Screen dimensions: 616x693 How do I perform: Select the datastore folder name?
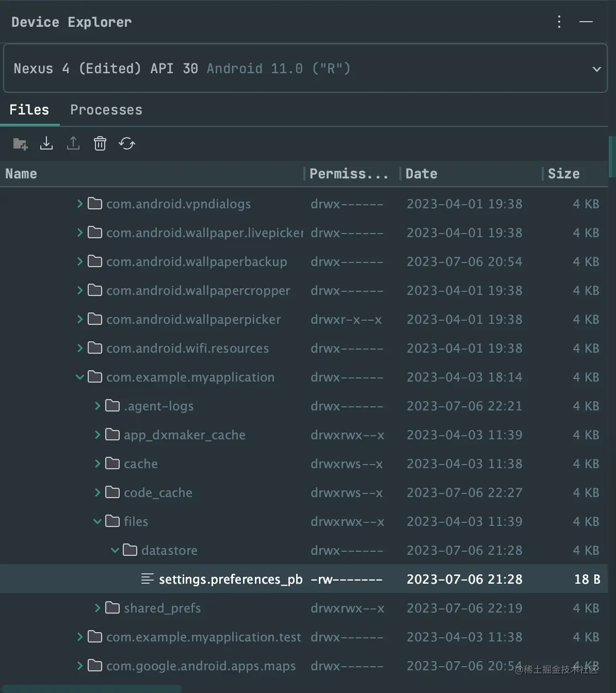pos(169,551)
